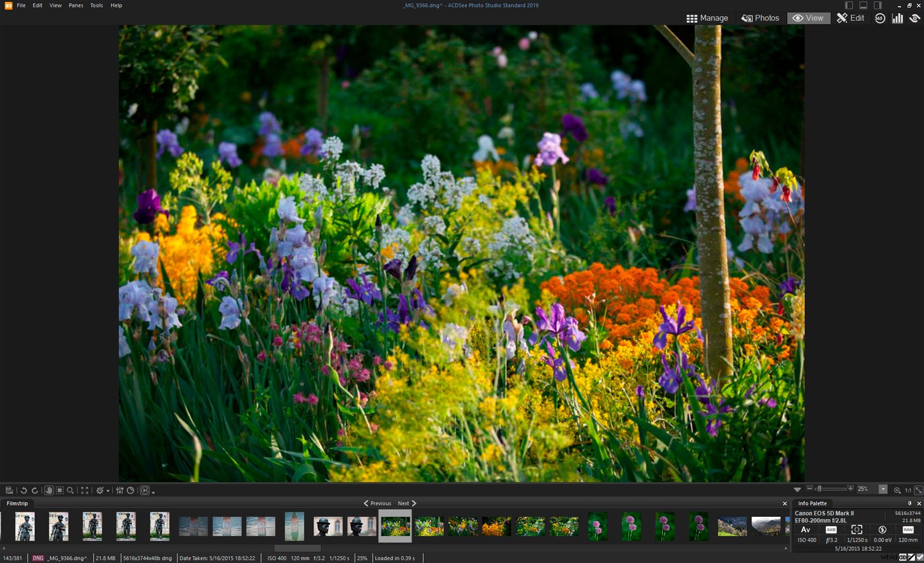
Task: Select the Pan tool in the toolbar
Action: pos(49,490)
